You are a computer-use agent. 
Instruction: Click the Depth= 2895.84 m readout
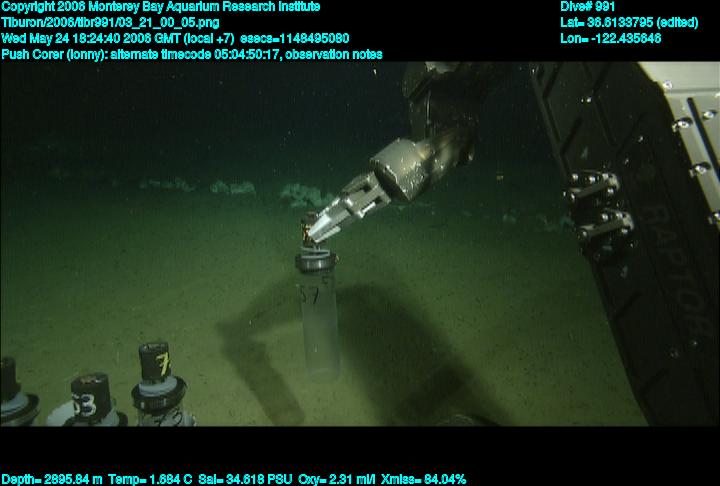52,479
